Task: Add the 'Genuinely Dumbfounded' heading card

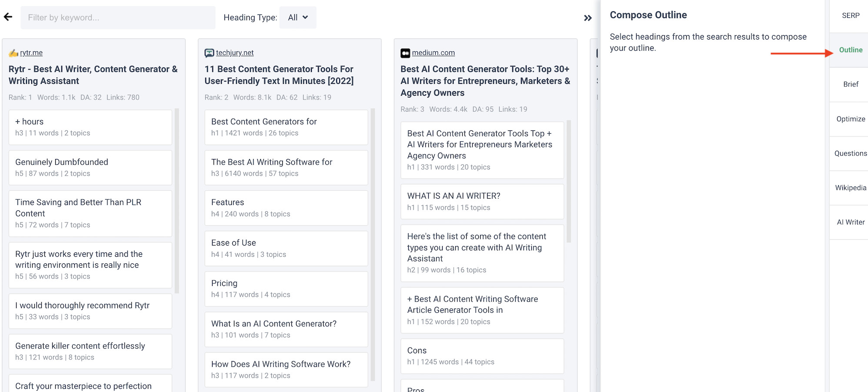Action: 90,167
